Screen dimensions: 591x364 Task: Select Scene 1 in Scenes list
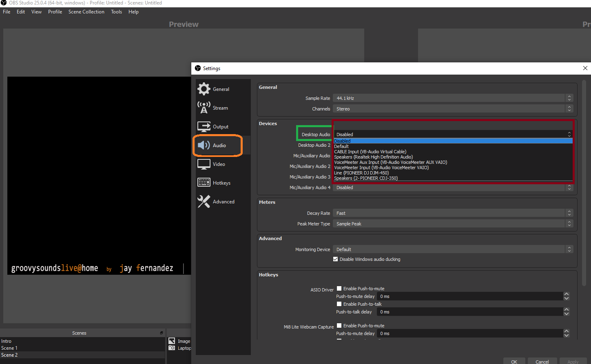(x=82, y=348)
